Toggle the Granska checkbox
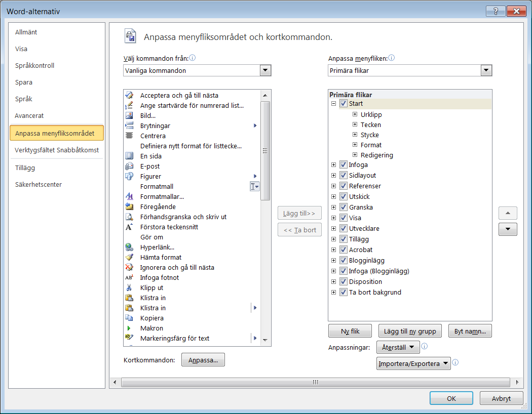Screen dimensions: 532x414 344,207
